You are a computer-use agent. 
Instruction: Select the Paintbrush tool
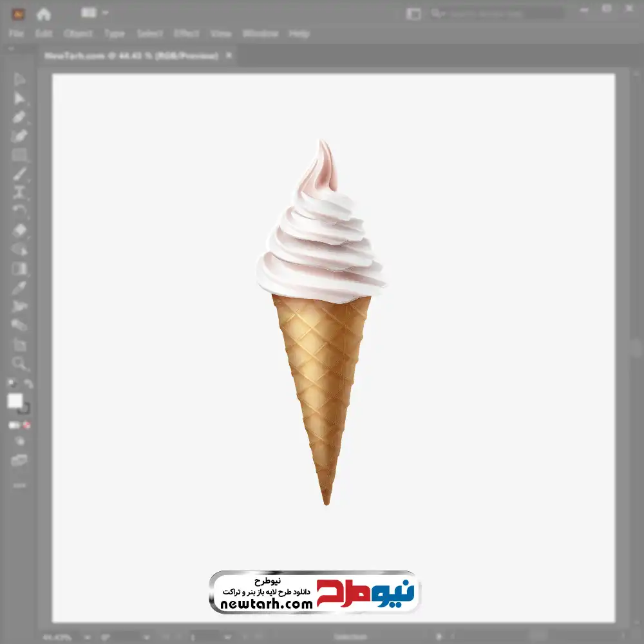pos(19,174)
